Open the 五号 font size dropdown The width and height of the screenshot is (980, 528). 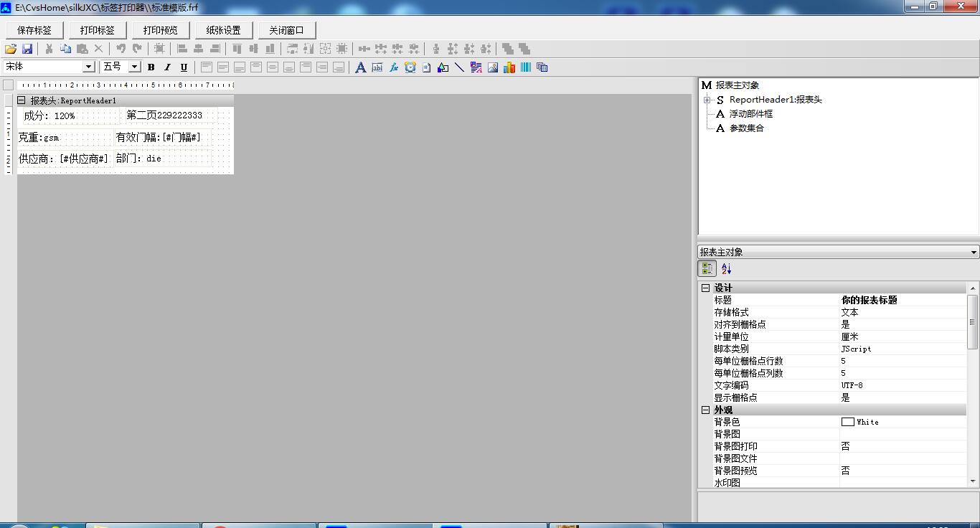click(134, 67)
